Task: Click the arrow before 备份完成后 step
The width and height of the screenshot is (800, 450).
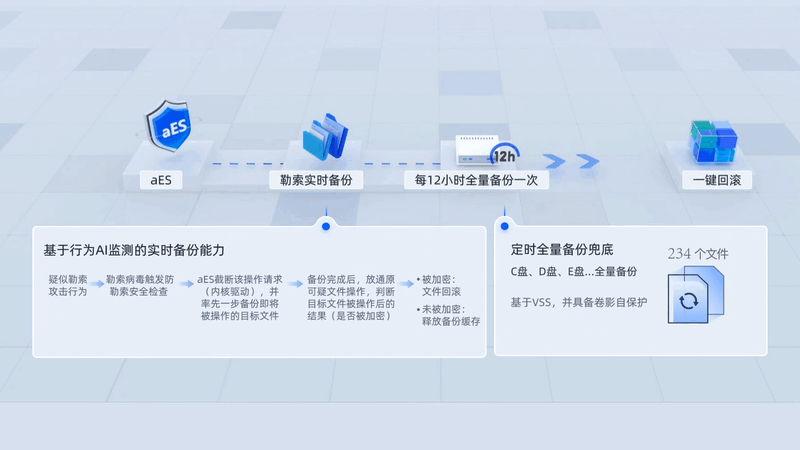Action: [295, 283]
